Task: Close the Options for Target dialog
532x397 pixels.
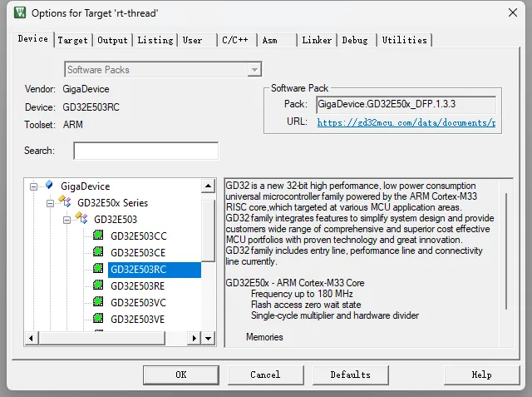Action: tap(512, 13)
